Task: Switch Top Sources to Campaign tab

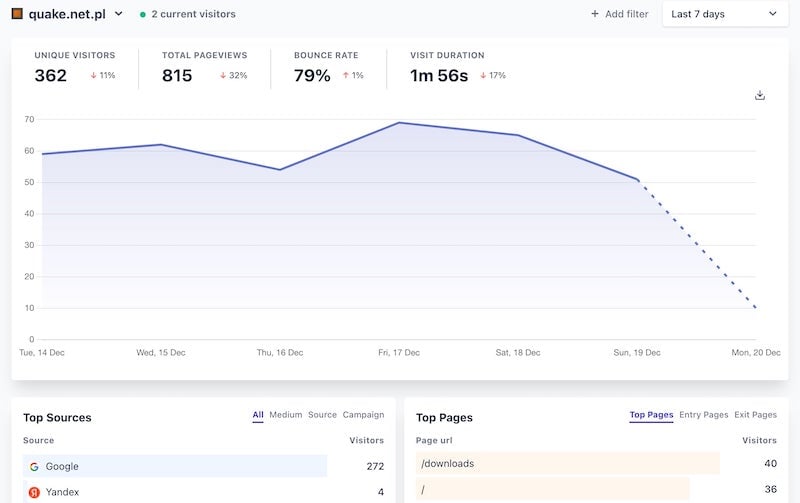Action: [x=363, y=415]
